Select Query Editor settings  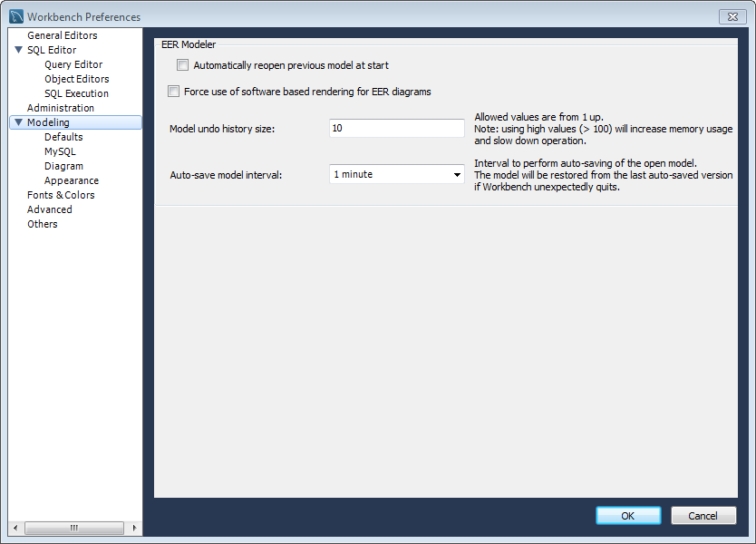click(73, 64)
